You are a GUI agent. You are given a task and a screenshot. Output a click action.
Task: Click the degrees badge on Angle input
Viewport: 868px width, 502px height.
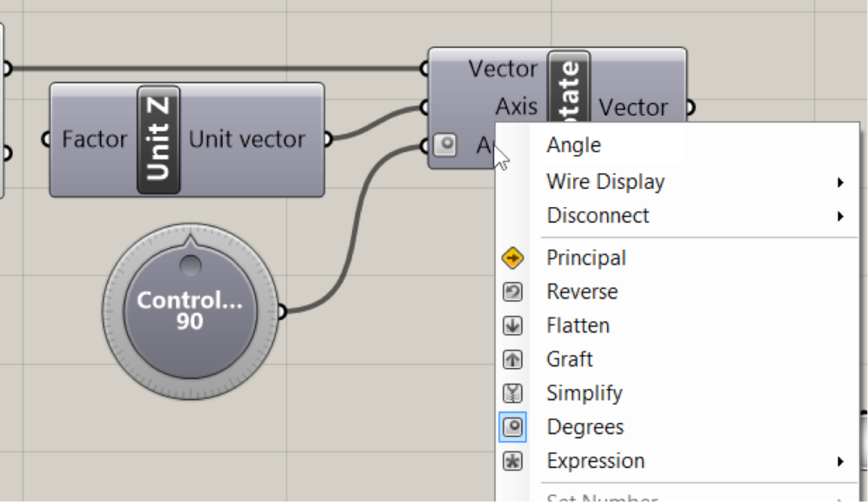445,145
